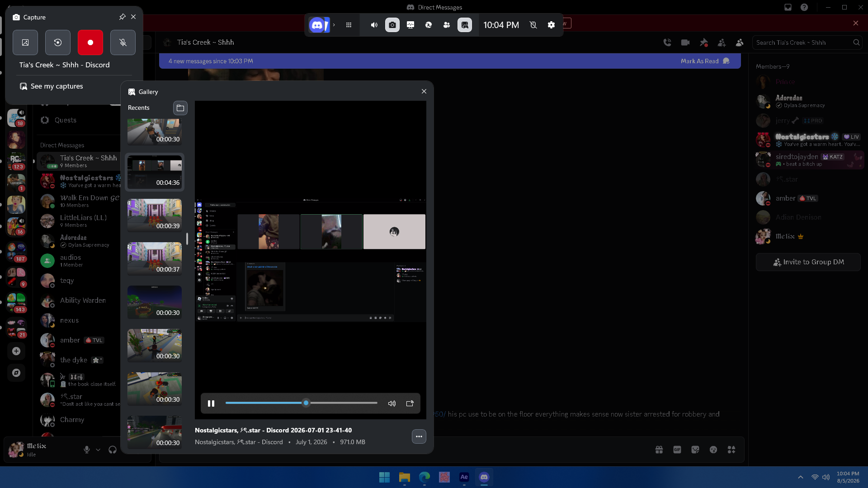The image size is (868, 488).
Task: Show hidden icons in the system tray
Action: click(x=801, y=477)
